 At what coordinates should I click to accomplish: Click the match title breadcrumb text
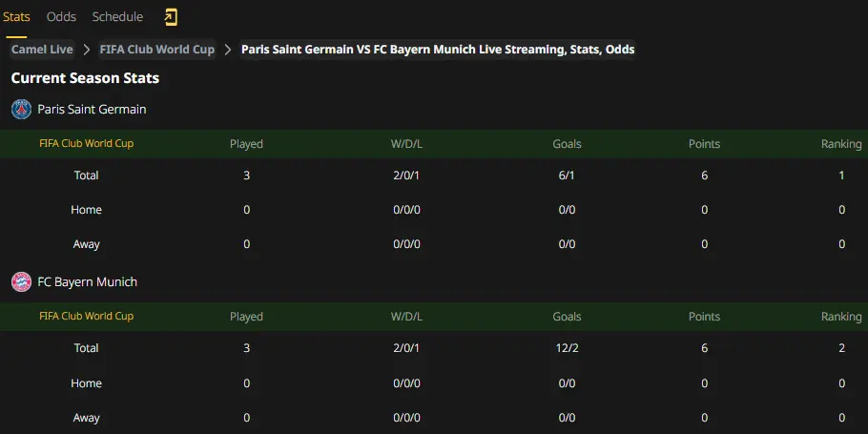438,50
